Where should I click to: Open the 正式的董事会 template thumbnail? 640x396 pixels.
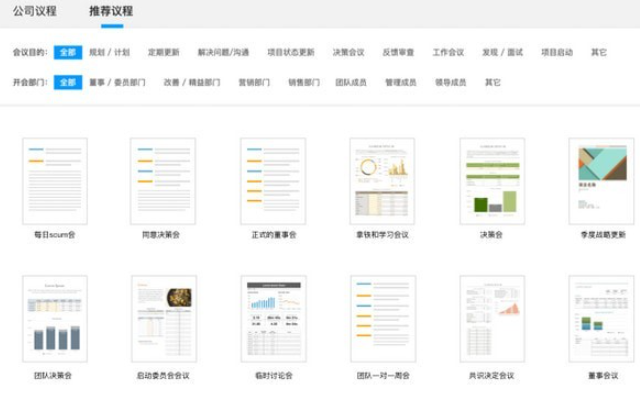[x=273, y=181]
